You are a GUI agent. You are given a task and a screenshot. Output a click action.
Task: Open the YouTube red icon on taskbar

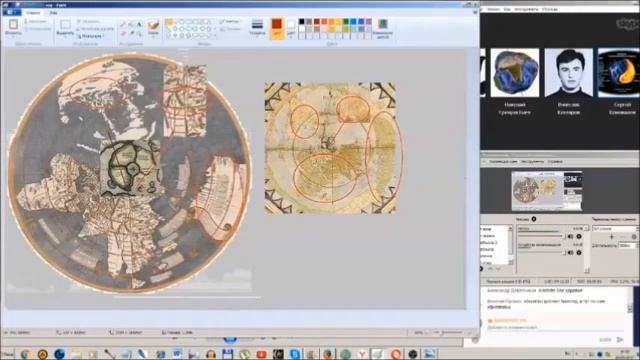click(x=261, y=354)
